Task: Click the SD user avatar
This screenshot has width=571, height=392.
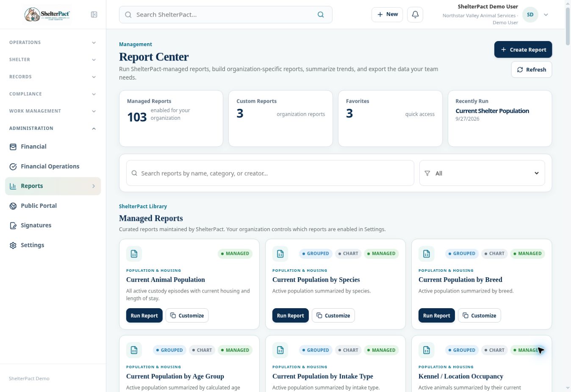Action: click(530, 15)
